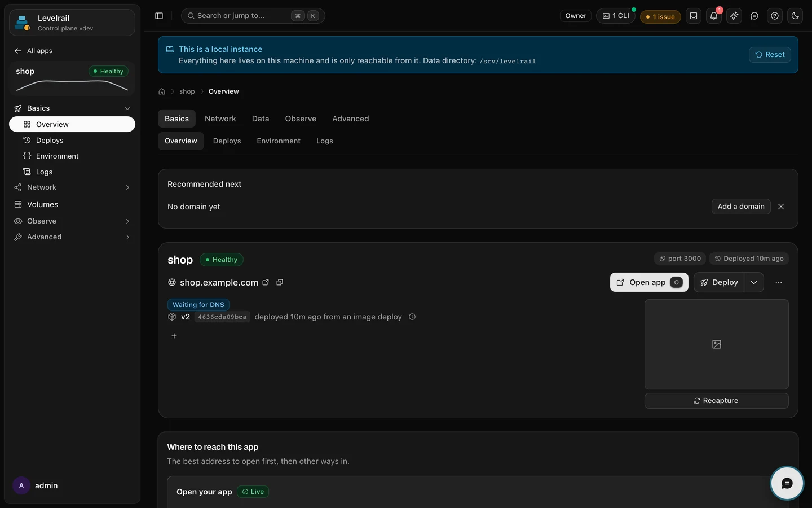The width and height of the screenshot is (812, 508).
Task: Open the floating chat bubble button
Action: pyautogui.click(x=787, y=483)
